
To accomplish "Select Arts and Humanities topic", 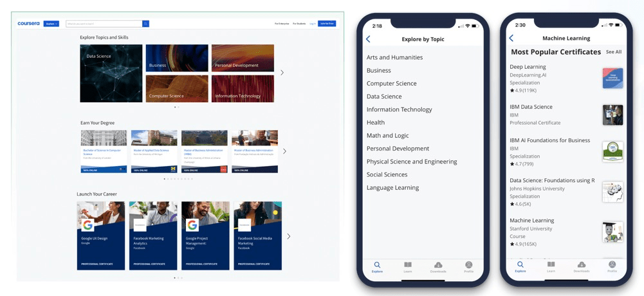I will click(x=394, y=57).
